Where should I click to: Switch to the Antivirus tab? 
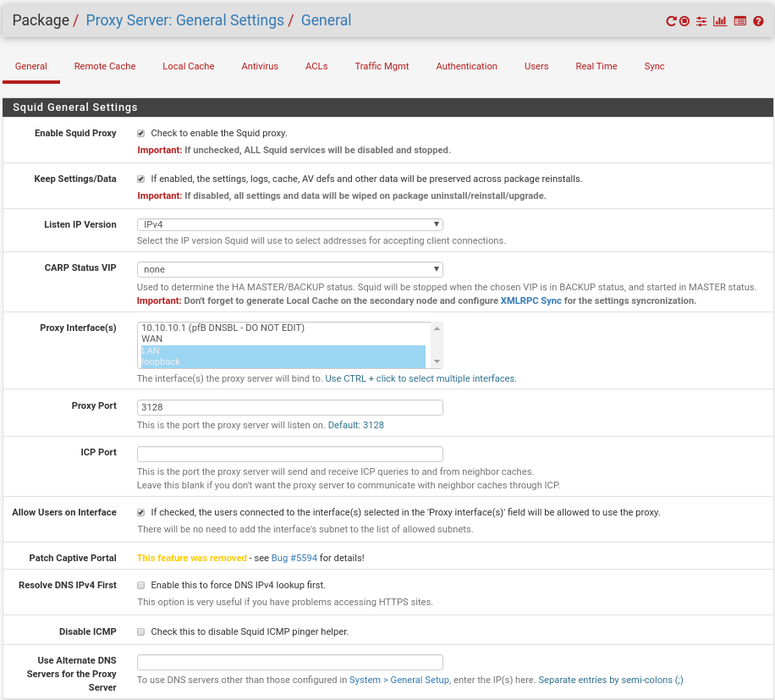260,66
